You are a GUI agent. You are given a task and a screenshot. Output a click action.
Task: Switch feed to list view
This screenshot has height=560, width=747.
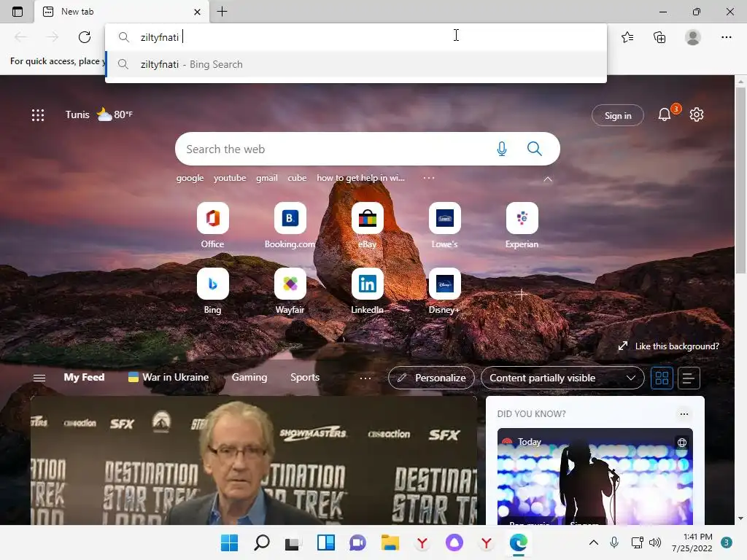point(689,378)
